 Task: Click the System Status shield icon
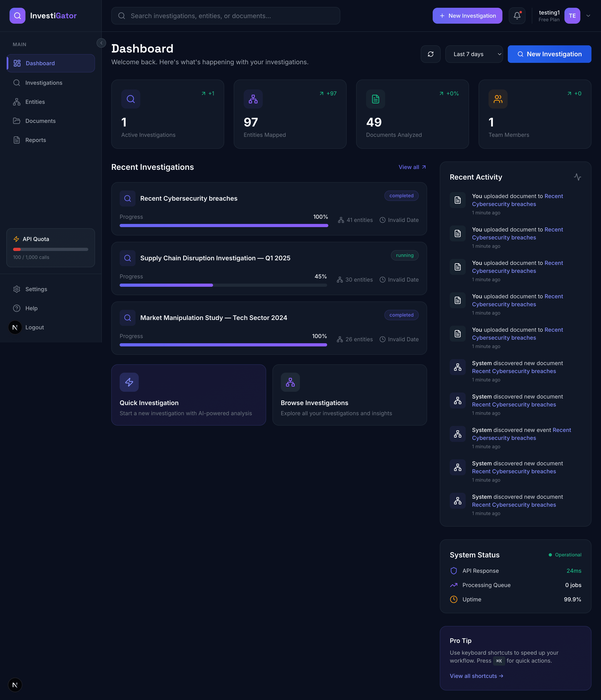click(454, 571)
